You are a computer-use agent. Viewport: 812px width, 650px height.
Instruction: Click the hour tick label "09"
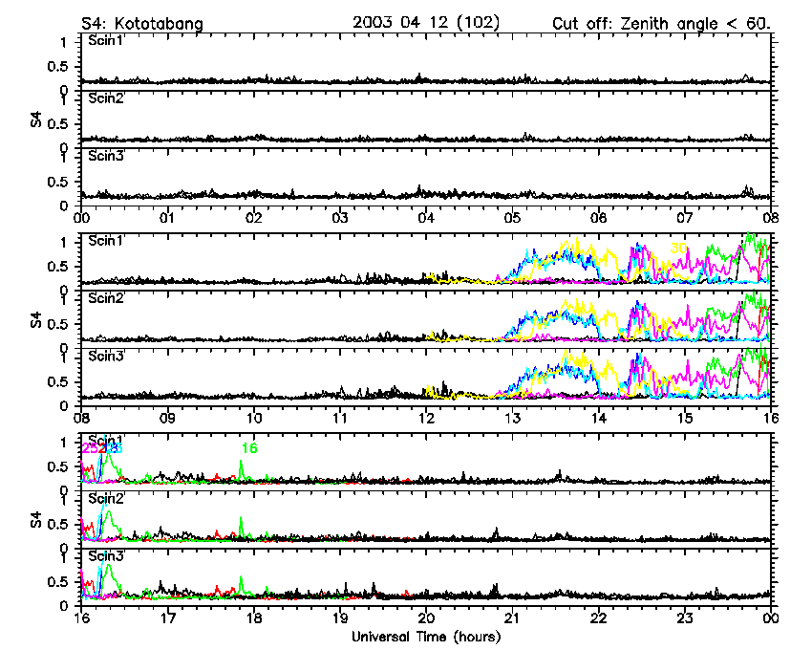coord(167,418)
